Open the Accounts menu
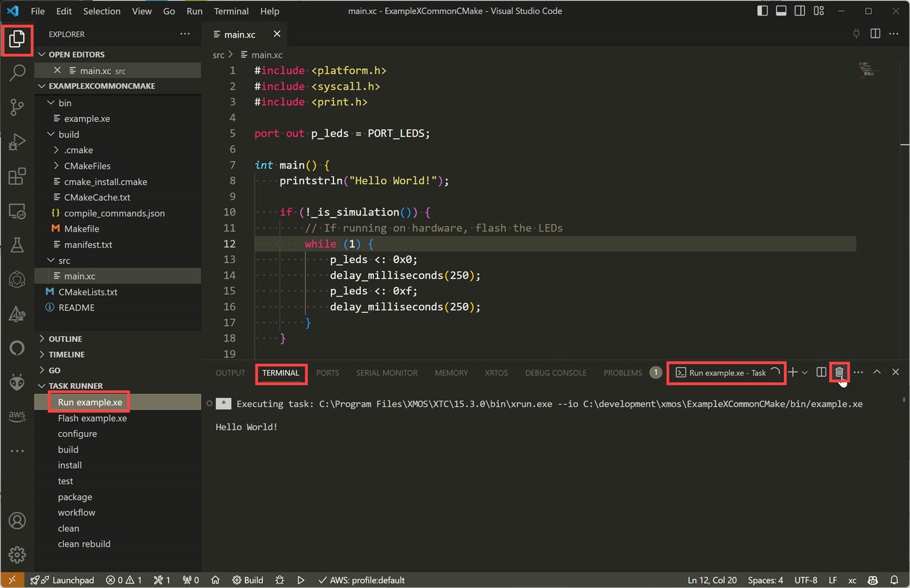The width and height of the screenshot is (910, 588). [x=17, y=521]
